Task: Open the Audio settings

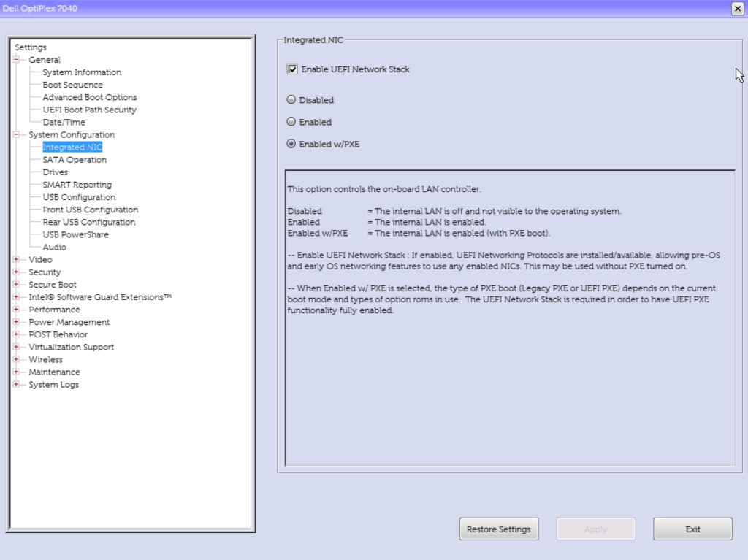Action: tap(54, 247)
